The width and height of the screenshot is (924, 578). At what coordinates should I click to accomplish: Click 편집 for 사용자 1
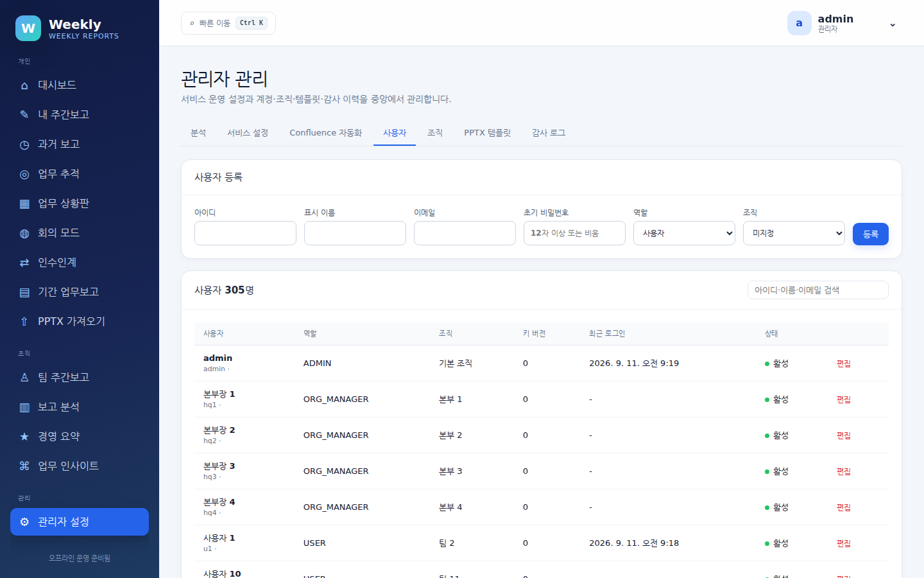[x=844, y=543]
